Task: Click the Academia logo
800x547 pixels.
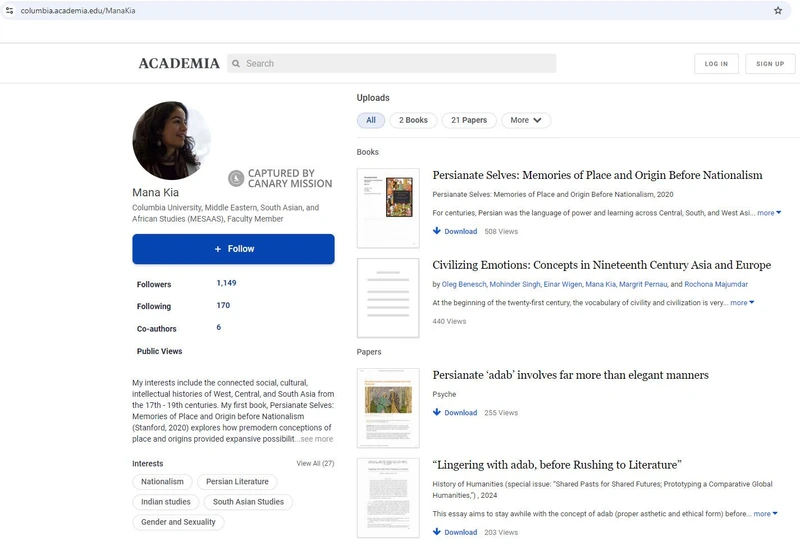Action: click(179, 64)
